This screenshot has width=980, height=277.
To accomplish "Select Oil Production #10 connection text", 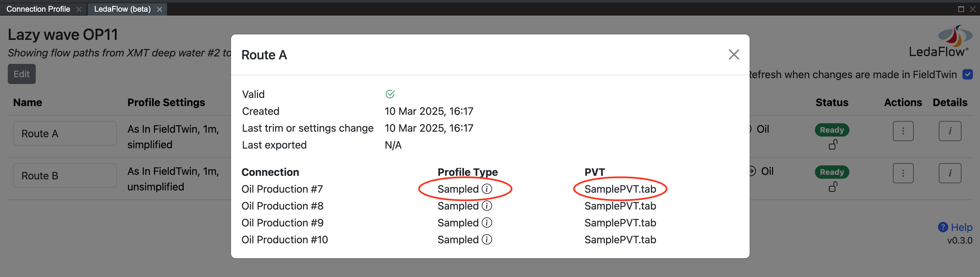I will pyautogui.click(x=285, y=239).
